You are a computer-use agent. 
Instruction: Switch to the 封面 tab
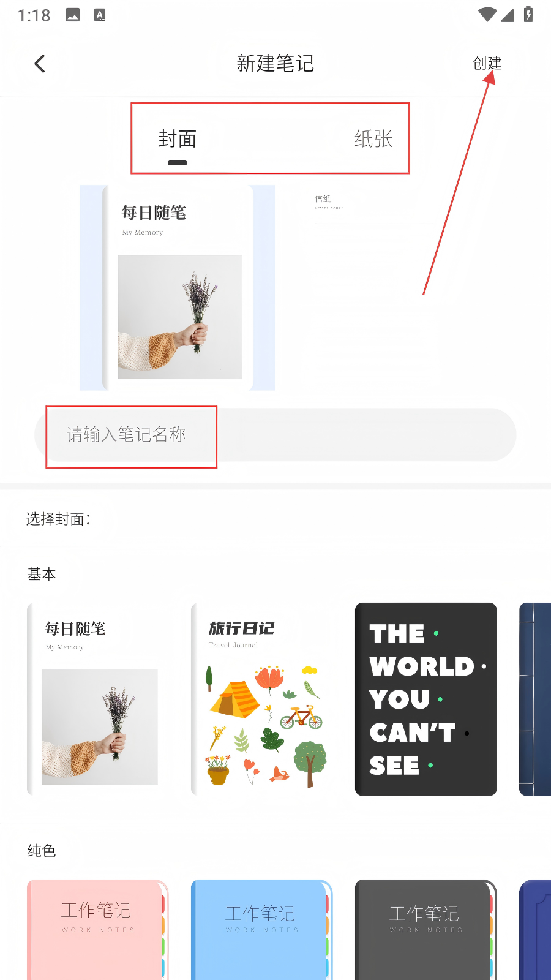coord(178,139)
